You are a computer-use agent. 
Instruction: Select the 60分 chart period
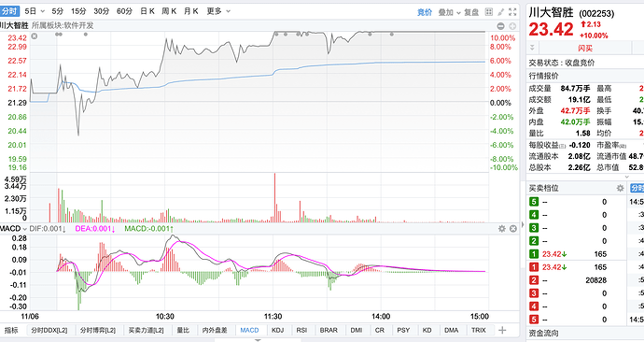124,11
